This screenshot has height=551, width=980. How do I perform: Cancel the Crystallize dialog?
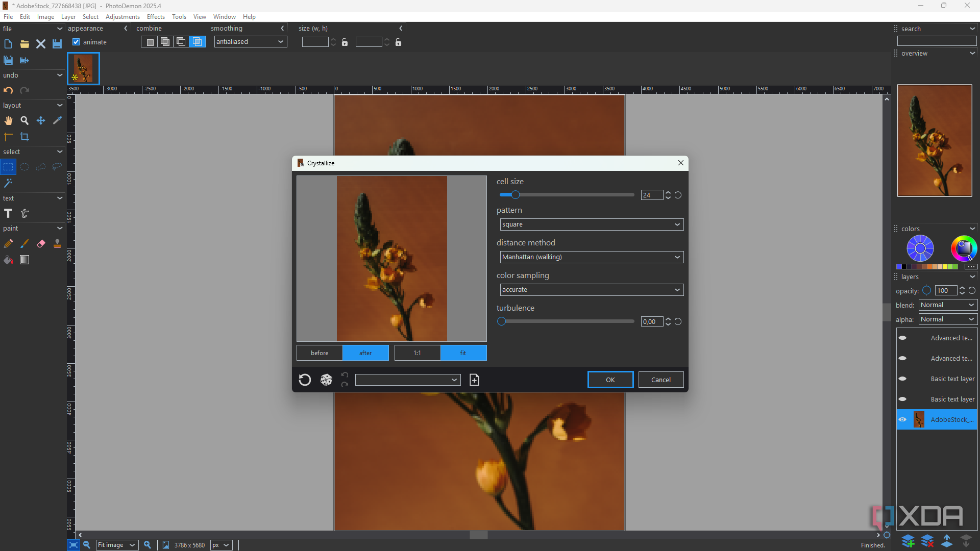coord(661,380)
